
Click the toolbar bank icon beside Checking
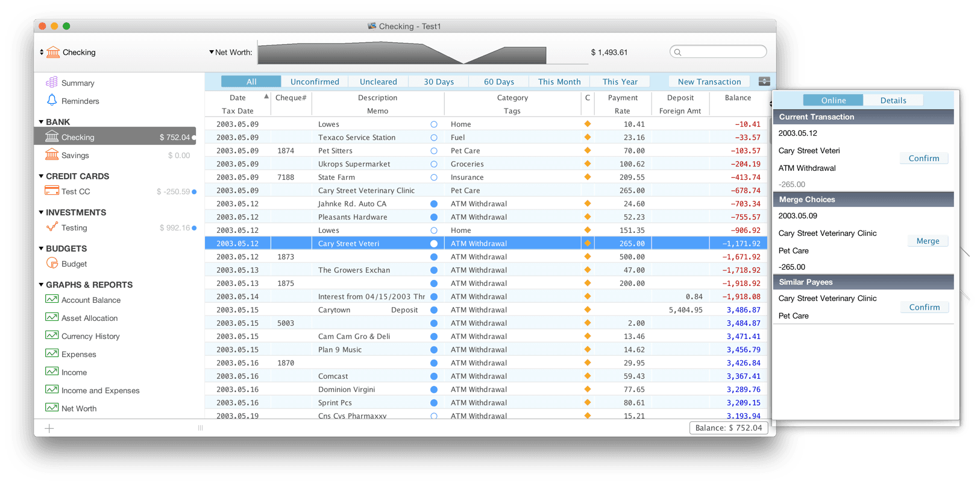point(53,52)
